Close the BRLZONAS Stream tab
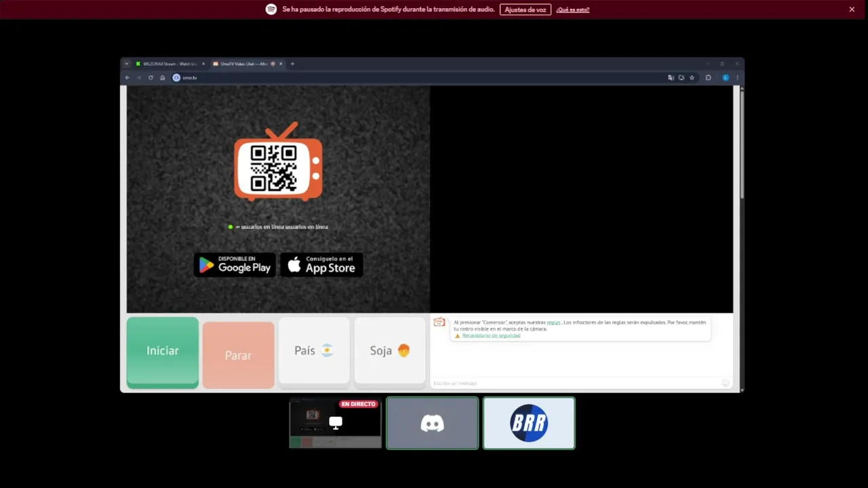This screenshot has width=868, height=488. tap(203, 64)
